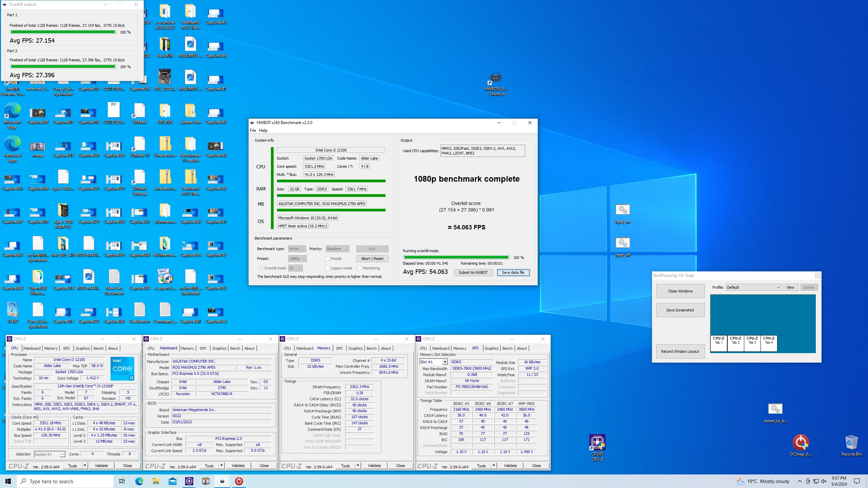Viewport: 868px width, 488px height.
Task: Open the File menu in HWBOT x265
Action: 253,130
